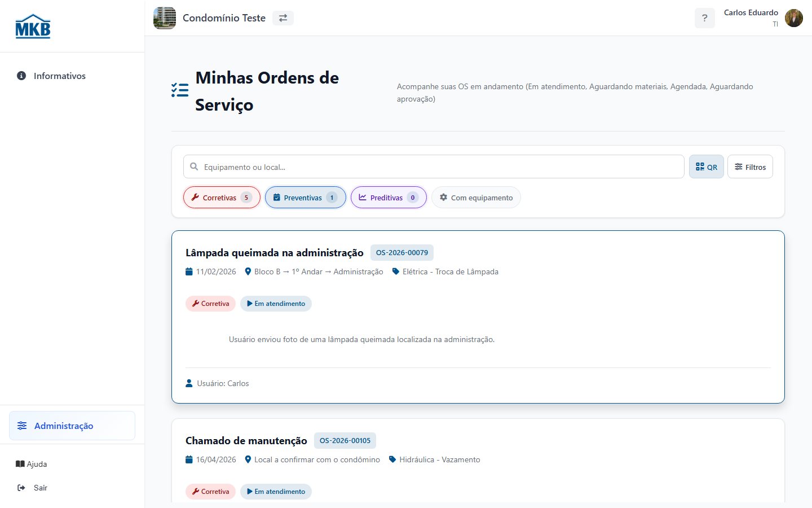
Task: Click the calendar icon next to 11/02/2026
Action: 189,271
